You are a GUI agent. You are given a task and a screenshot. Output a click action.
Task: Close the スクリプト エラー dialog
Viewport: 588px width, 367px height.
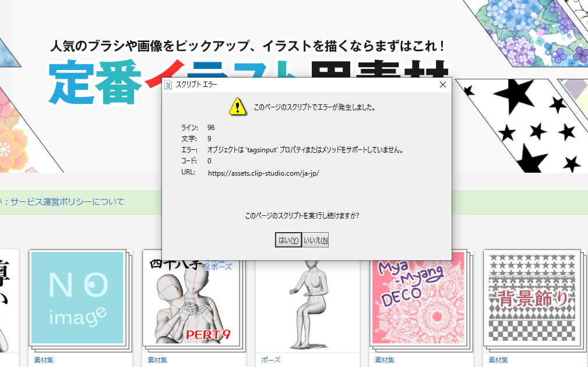pos(443,85)
